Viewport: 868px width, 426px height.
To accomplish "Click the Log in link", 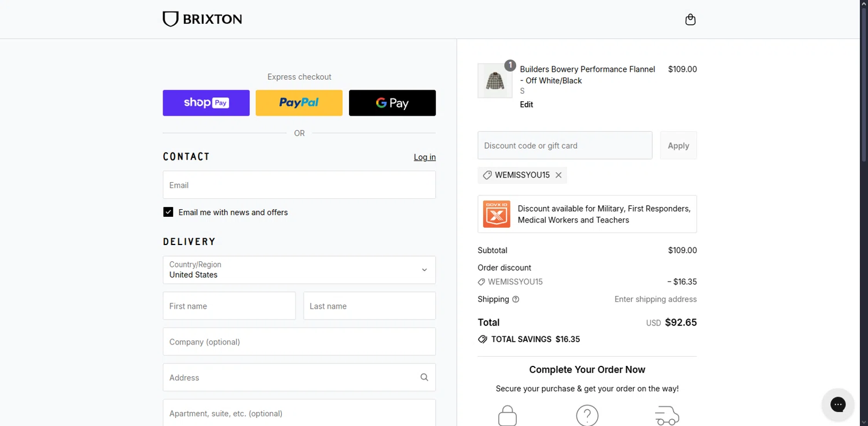I will tap(425, 157).
